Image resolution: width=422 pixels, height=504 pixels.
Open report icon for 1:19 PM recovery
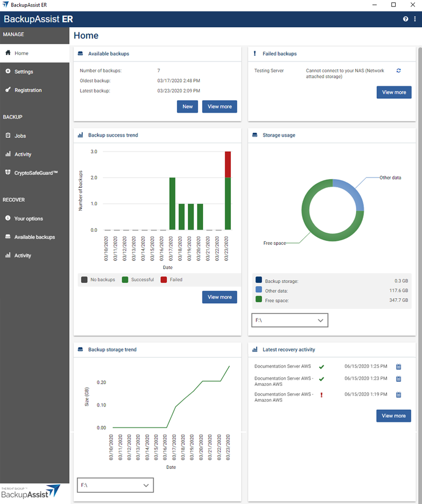(x=399, y=394)
